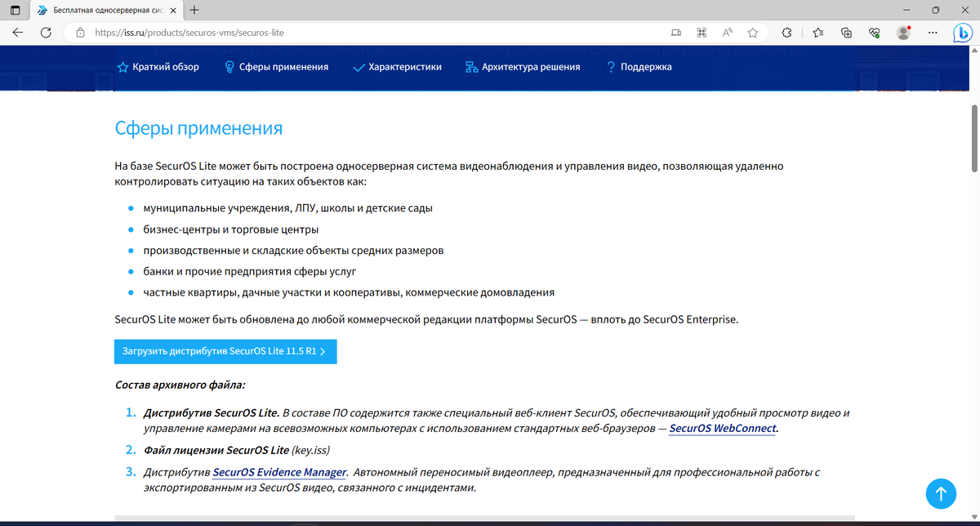Click the checkmark icon beside Характеристики

pos(358,67)
